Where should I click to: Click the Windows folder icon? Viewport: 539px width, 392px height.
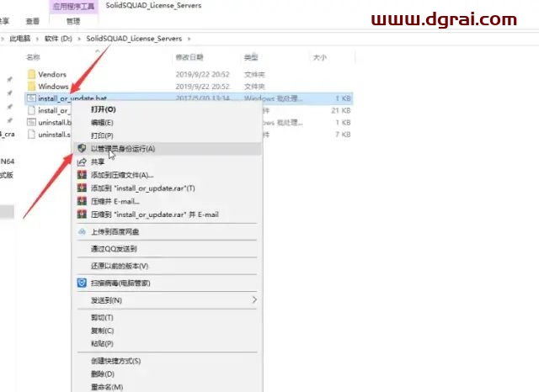pos(32,86)
